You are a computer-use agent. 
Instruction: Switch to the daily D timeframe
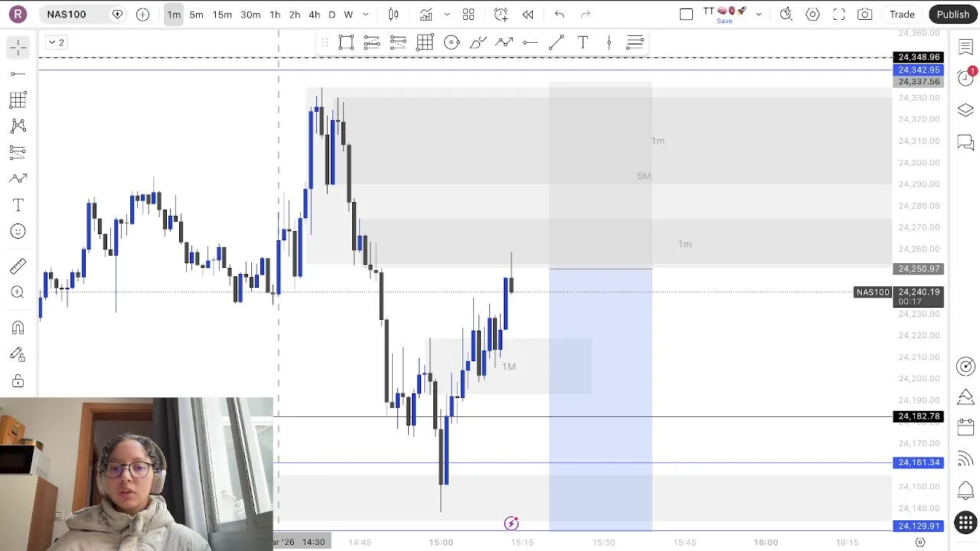[332, 15]
